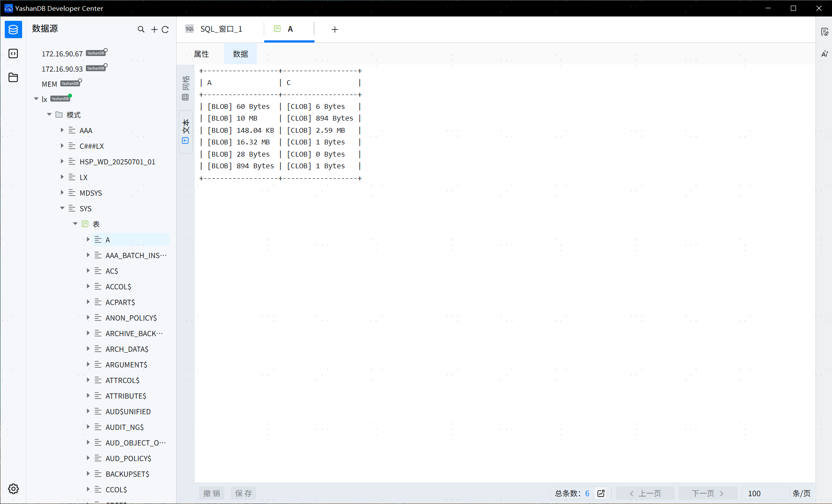The height and width of the screenshot is (504, 832).
Task: Switch to the SQL_窗口_1 tab
Action: (x=220, y=29)
